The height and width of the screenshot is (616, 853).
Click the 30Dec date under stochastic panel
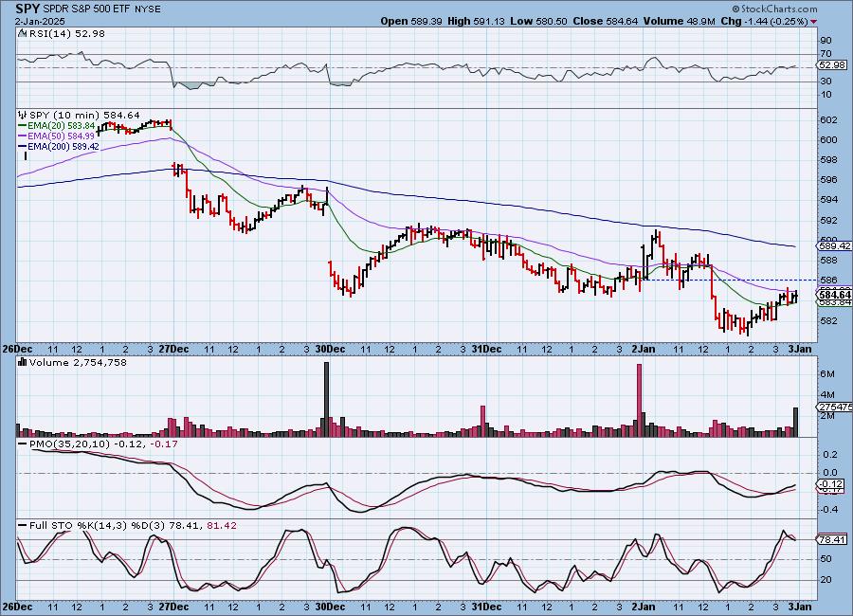coord(330,607)
